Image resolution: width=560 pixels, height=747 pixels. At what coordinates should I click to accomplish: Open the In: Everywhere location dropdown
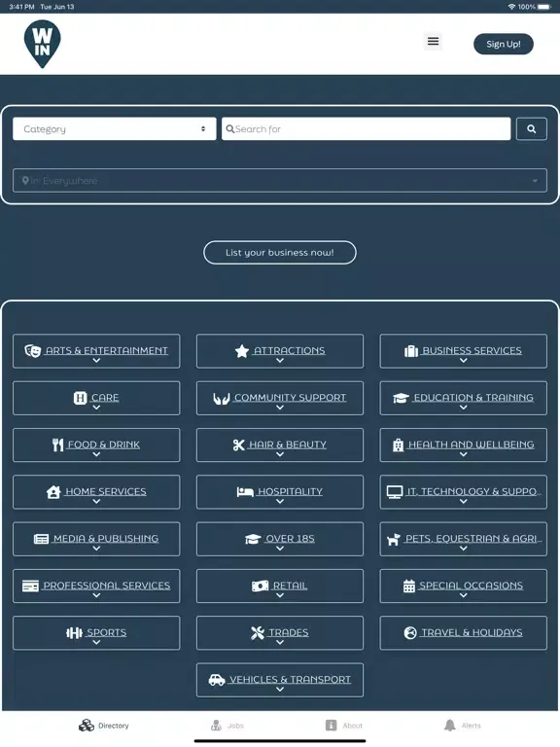(x=280, y=181)
